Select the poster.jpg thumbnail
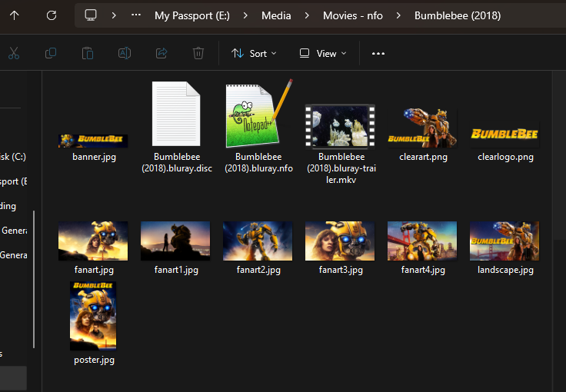The image size is (566, 392). point(93,316)
